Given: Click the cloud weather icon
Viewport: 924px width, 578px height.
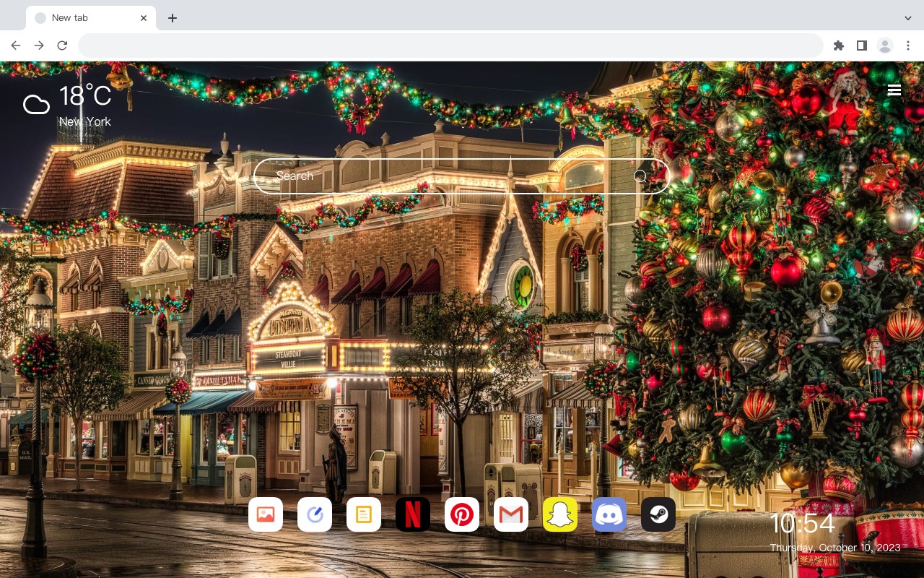Looking at the screenshot, I should (36, 105).
